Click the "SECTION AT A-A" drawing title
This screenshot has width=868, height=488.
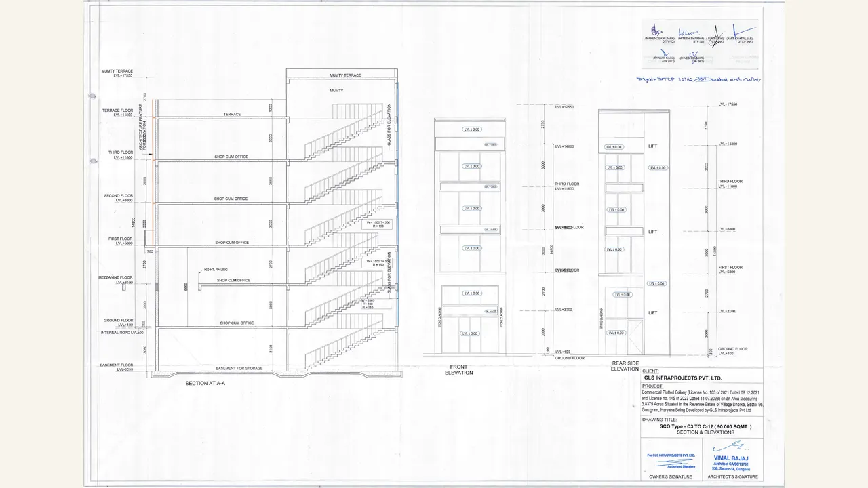tap(205, 384)
